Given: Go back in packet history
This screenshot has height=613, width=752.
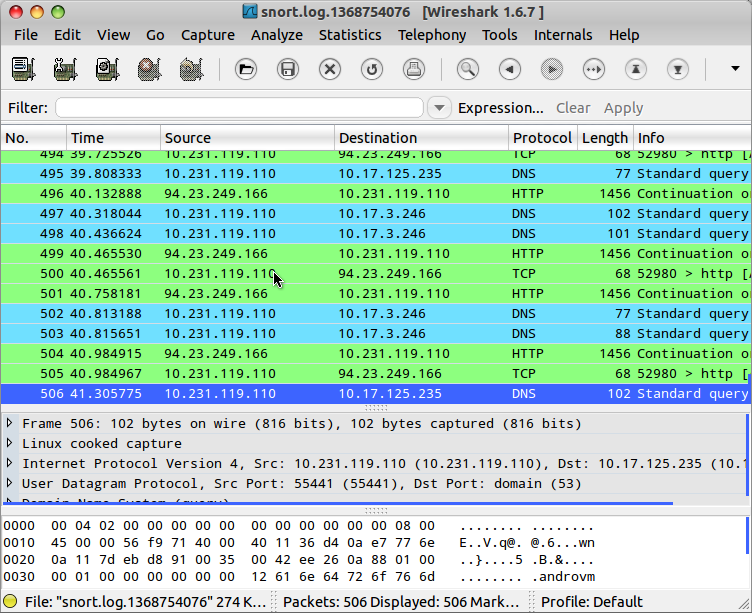Looking at the screenshot, I should tap(510, 70).
